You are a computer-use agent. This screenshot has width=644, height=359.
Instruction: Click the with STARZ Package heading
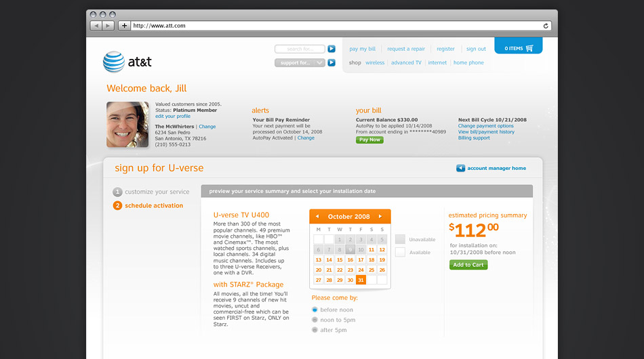[248, 284]
